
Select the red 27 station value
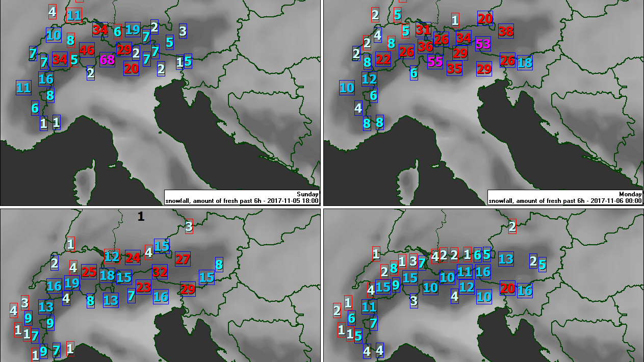183,259
